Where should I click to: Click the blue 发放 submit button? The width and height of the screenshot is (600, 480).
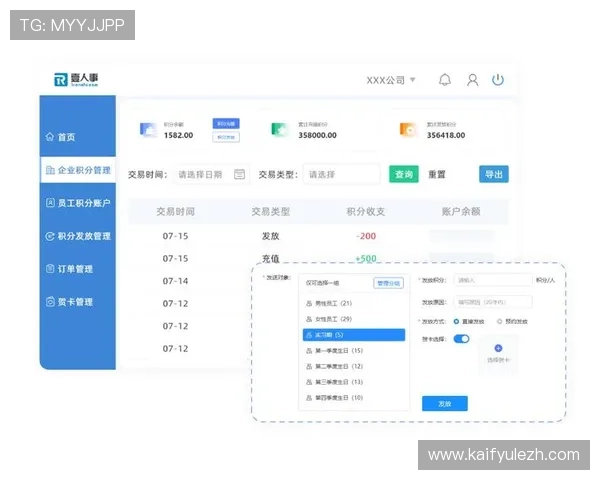(445, 403)
